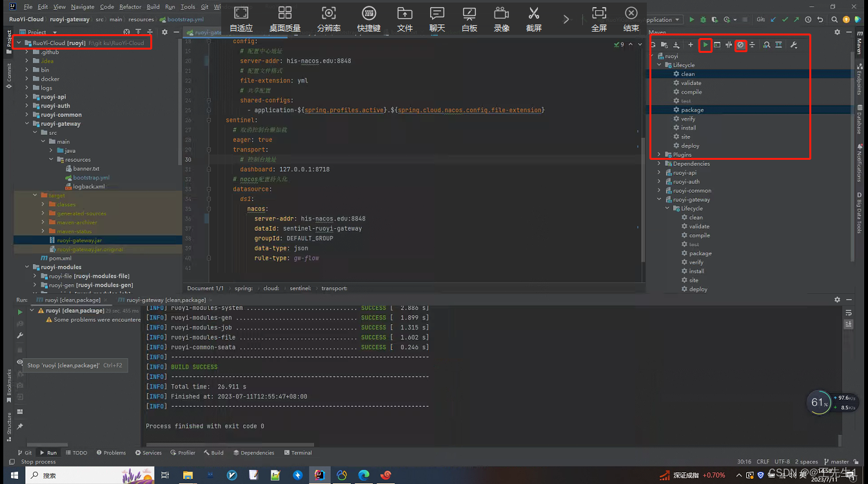The height and width of the screenshot is (484, 868).
Task: Start 录像 recording icon
Action: coord(502,19)
